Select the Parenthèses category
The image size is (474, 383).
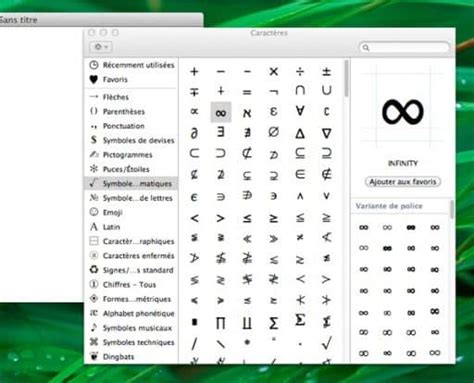[x=132, y=111]
